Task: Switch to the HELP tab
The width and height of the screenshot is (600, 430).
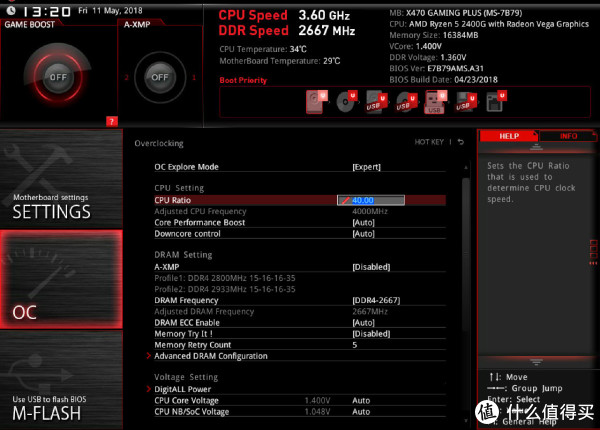Action: tap(509, 136)
